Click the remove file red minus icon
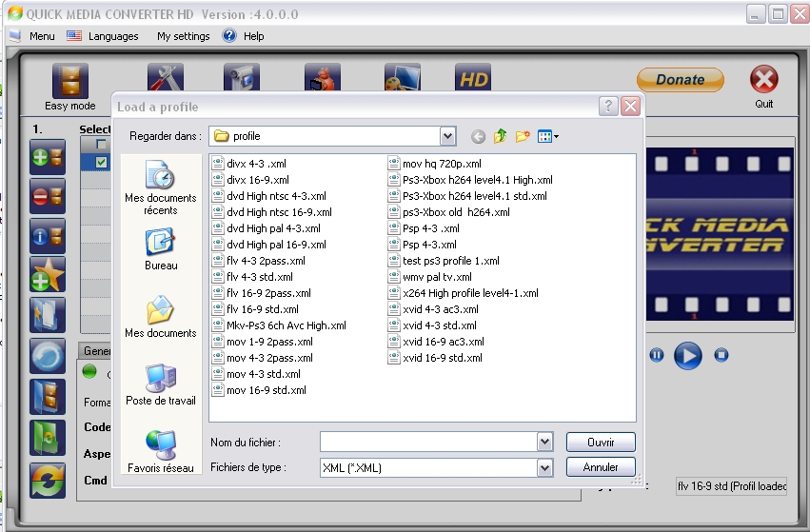810x532 pixels. (48, 196)
